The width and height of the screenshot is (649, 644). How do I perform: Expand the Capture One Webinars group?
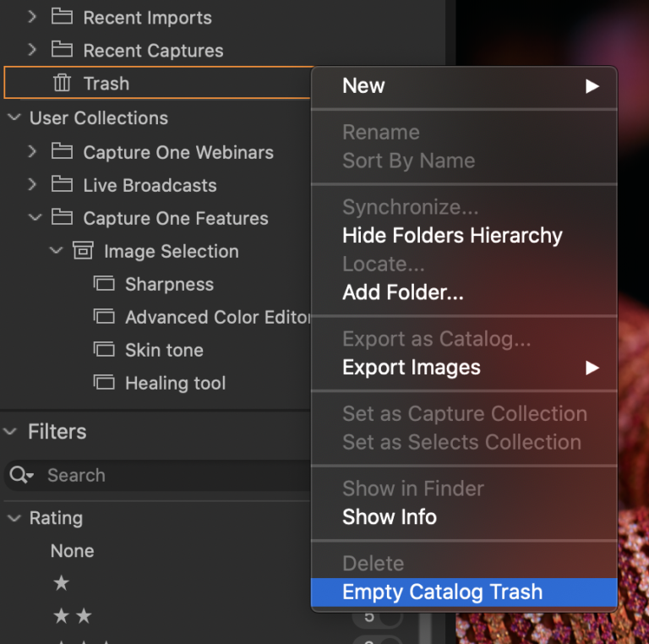click(x=33, y=152)
